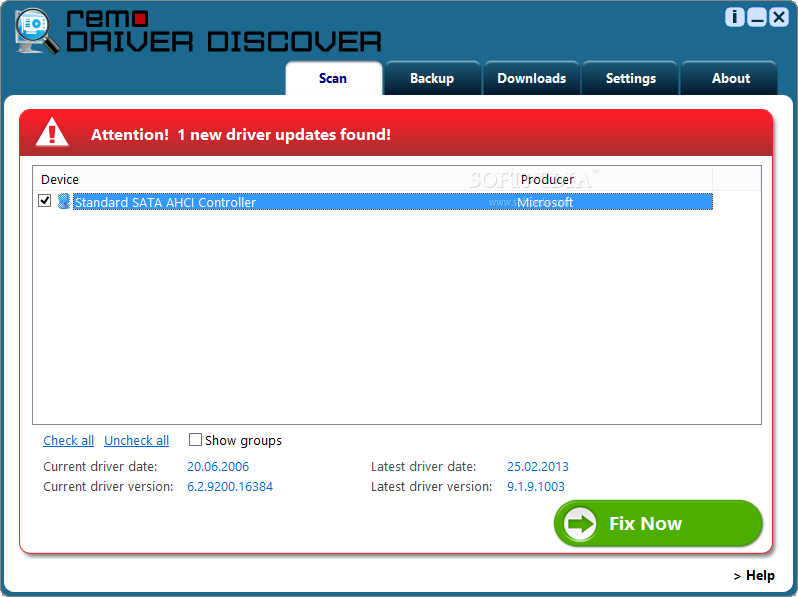Click the Check all link
Viewport: 798px width, 597px height.
pyautogui.click(x=69, y=440)
